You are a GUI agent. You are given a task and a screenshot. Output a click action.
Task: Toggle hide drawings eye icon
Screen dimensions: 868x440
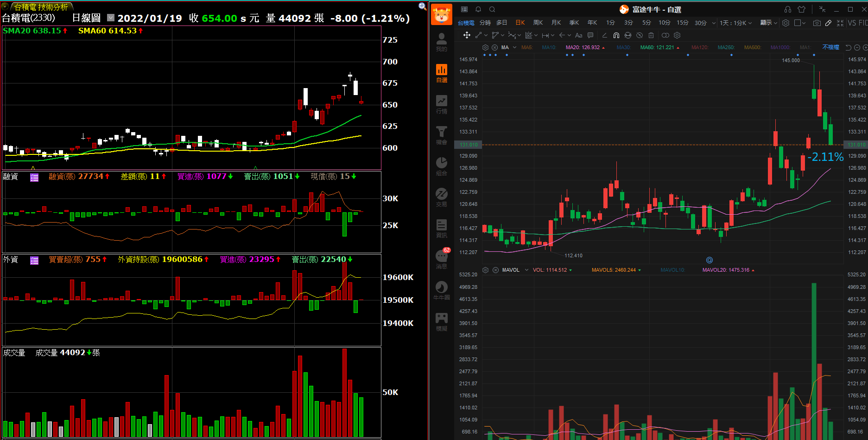(640, 35)
